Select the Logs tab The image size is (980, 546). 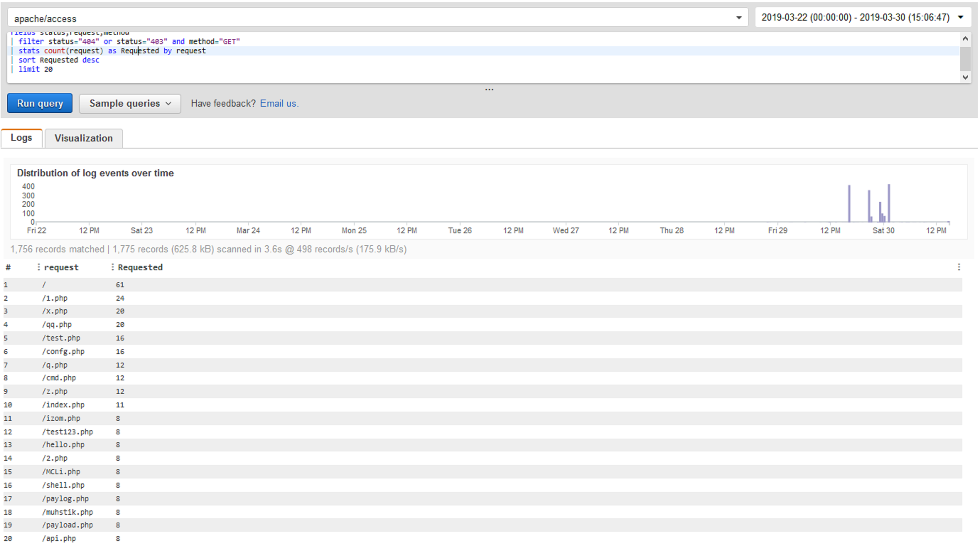point(21,138)
